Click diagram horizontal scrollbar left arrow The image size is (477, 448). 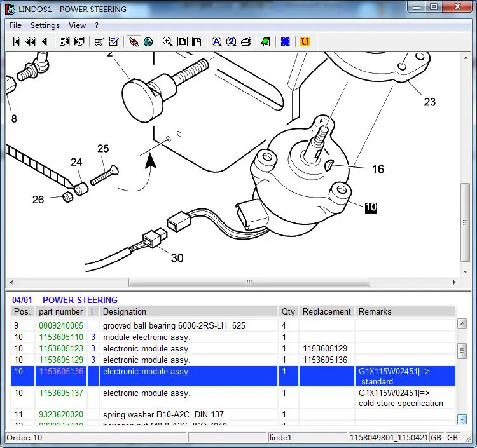point(11,282)
